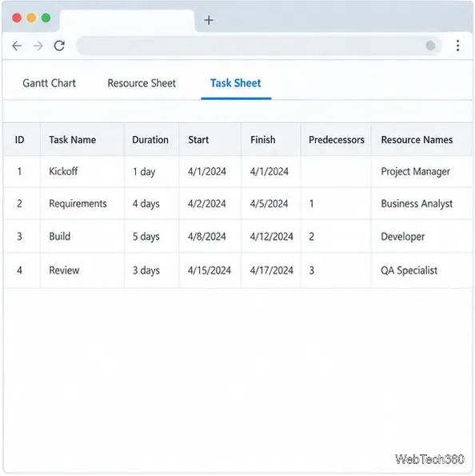Switch to the Resource Sheet tab
This screenshot has width=475, height=476.
click(x=142, y=83)
